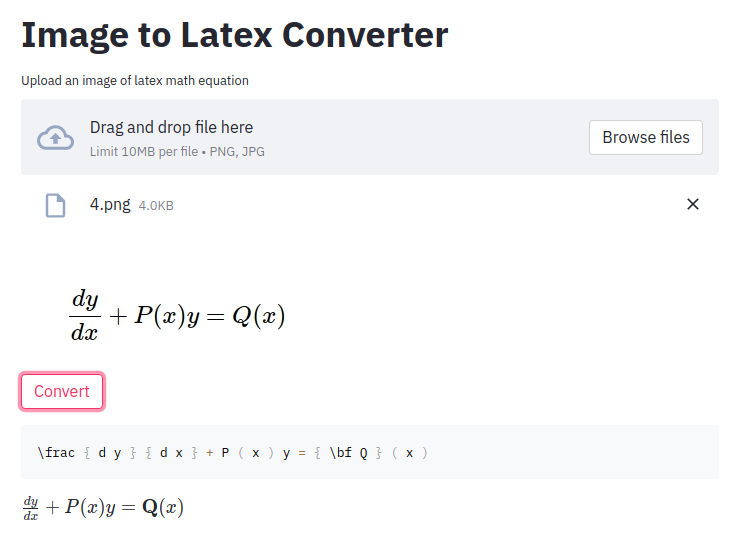
Task: Remove uploaded file 4.png with the X icon
Action: (x=692, y=204)
